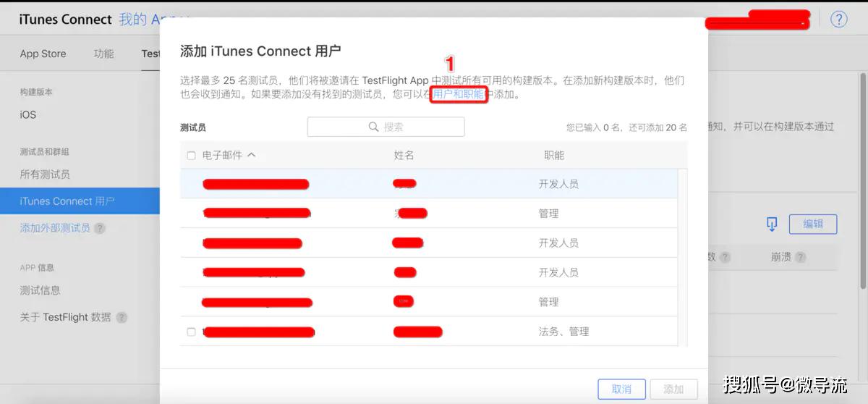Open the help question-mark icon in top bar
Image resolution: width=868 pixels, height=404 pixels.
838,20
